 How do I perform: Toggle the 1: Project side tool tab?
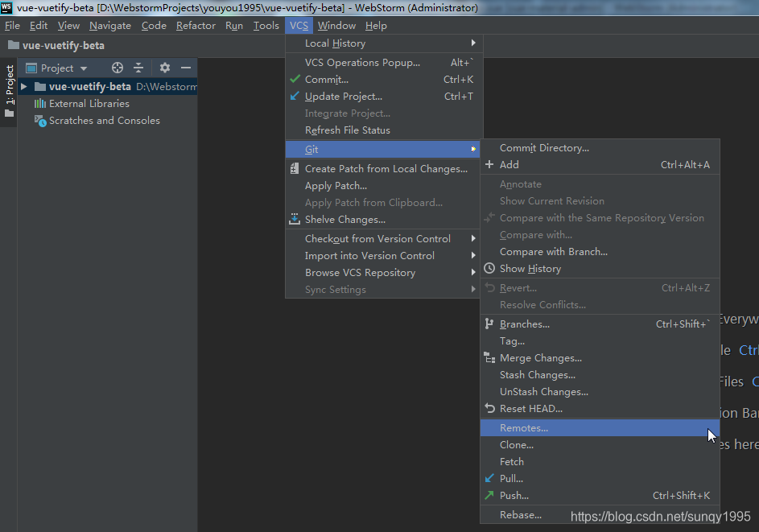click(x=9, y=91)
